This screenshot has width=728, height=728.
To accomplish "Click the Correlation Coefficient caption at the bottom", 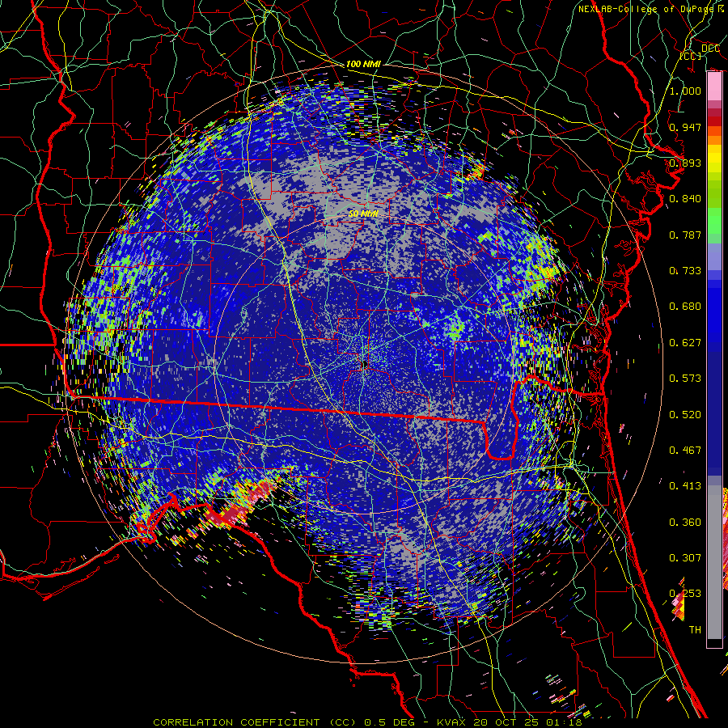I will pos(366,722).
